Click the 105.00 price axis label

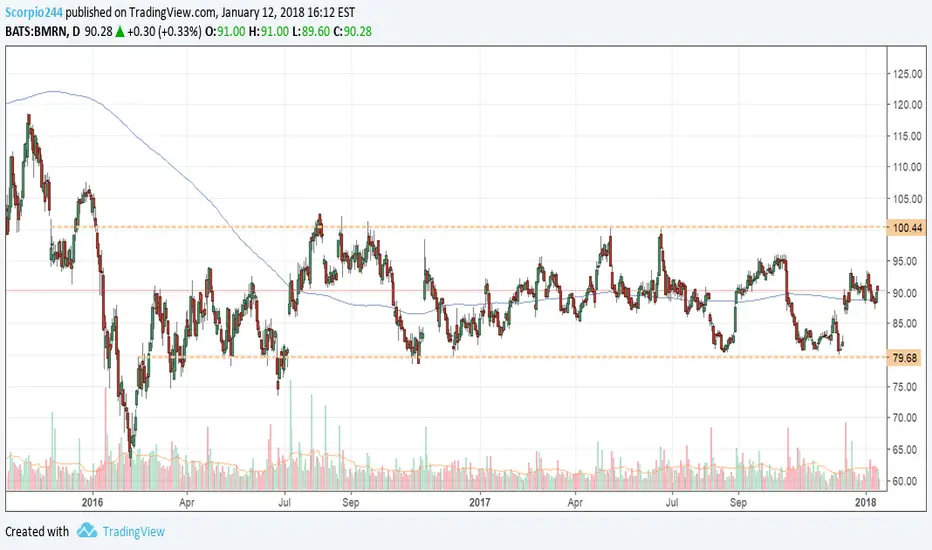[x=908, y=199]
